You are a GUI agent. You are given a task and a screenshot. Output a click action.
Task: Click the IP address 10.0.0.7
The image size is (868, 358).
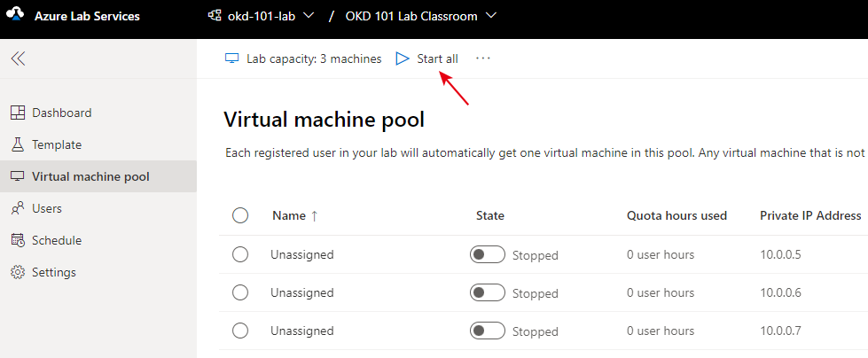[780, 331]
